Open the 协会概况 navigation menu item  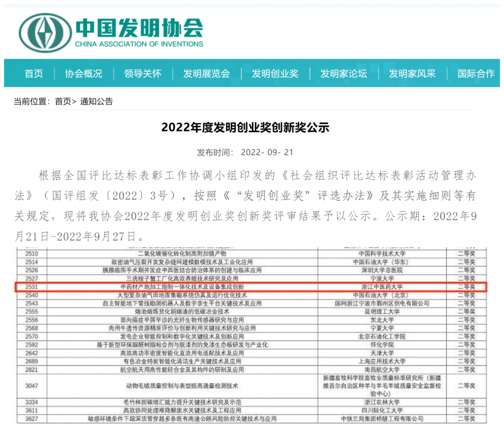83,73
